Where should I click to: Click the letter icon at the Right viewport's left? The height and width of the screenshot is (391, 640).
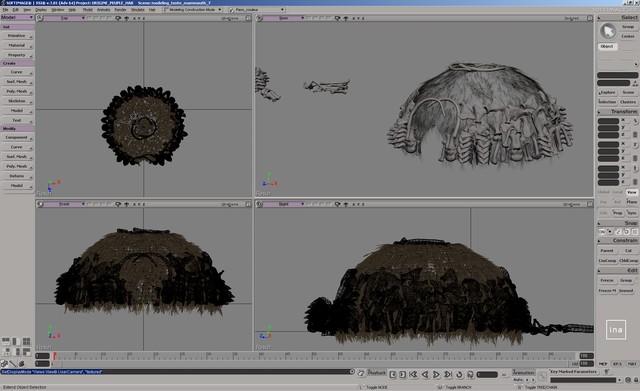[259, 204]
